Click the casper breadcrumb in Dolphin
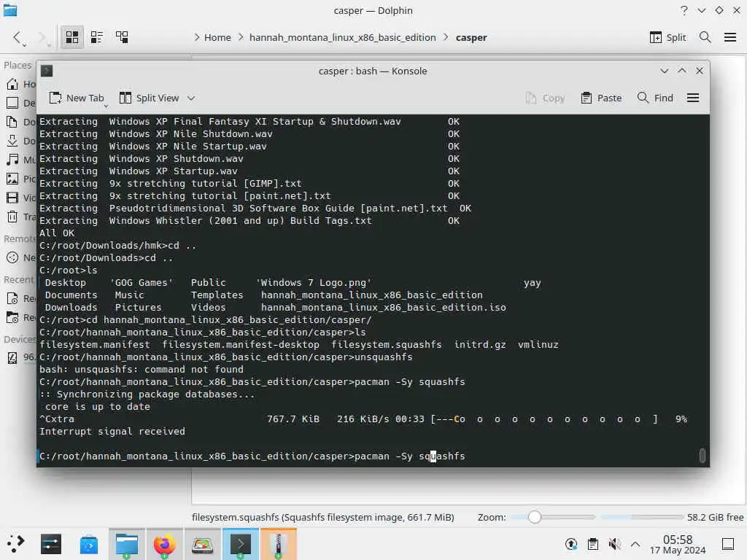The width and height of the screenshot is (747, 560). (471, 37)
